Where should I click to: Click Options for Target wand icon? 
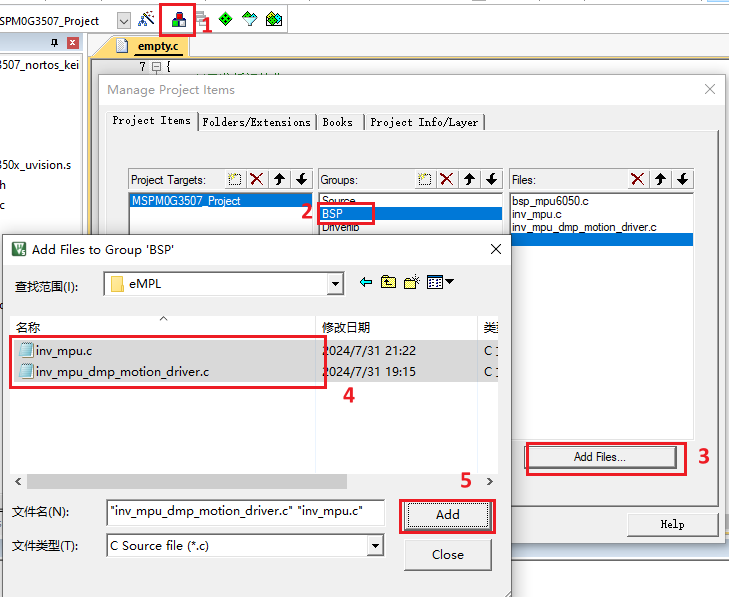[x=147, y=19]
